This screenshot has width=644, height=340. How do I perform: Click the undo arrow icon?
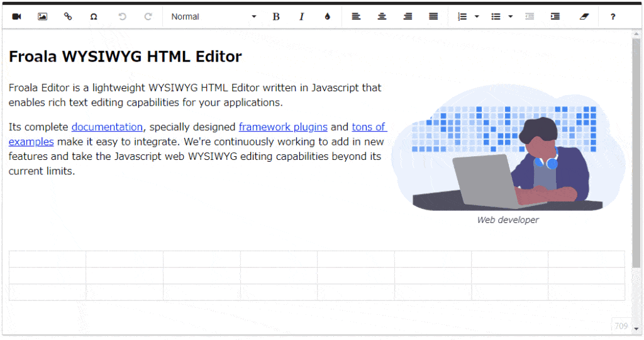tap(122, 17)
